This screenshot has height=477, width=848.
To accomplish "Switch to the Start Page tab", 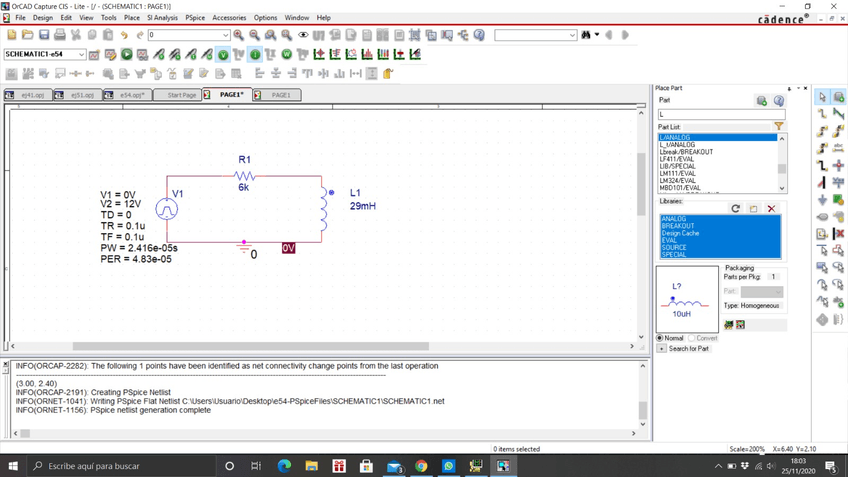I will pos(181,95).
